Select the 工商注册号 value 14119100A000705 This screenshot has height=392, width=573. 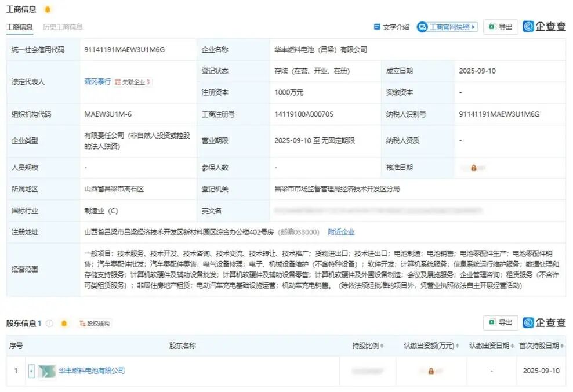coord(304,114)
